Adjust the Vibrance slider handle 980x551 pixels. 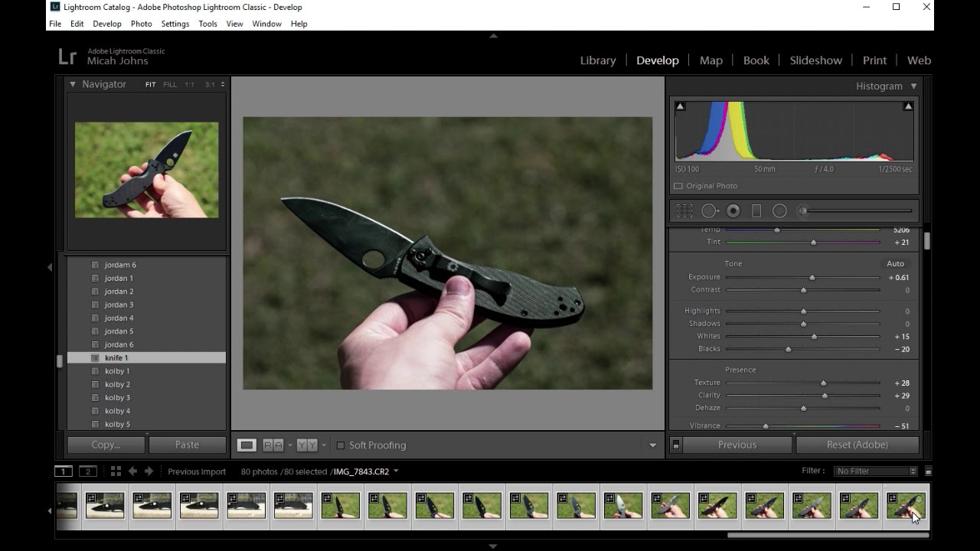pos(766,426)
